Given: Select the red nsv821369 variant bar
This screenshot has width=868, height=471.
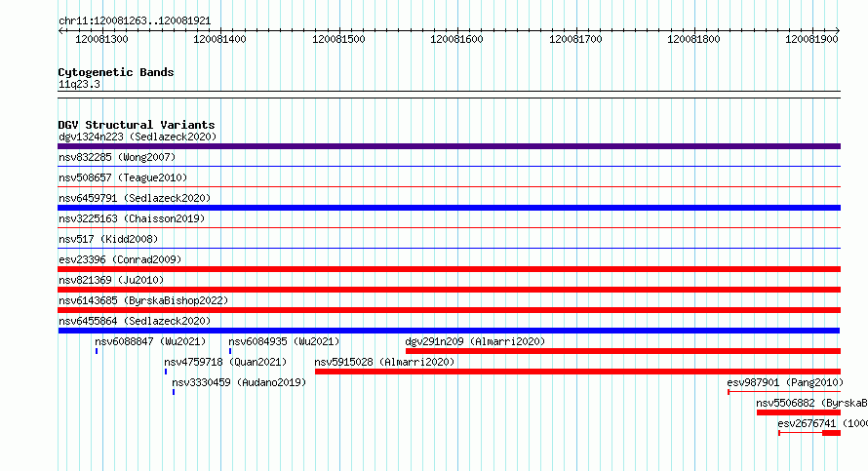Looking at the screenshot, I should point(449,290).
